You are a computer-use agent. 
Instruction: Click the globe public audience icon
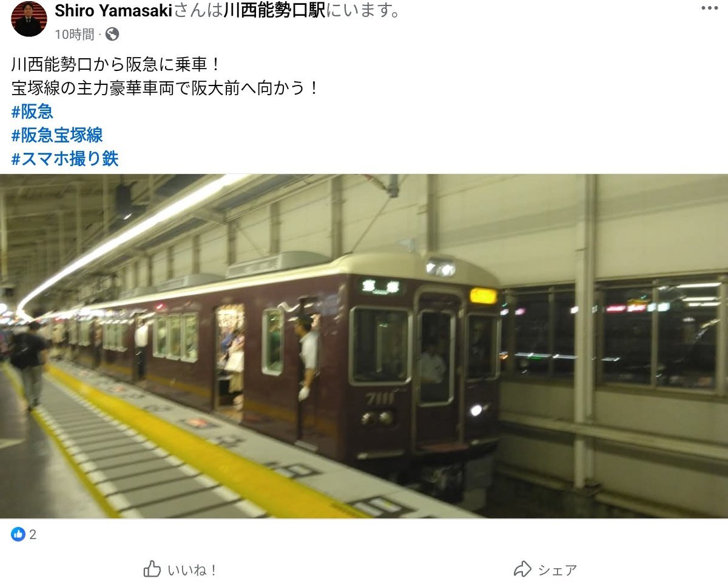[x=112, y=34]
